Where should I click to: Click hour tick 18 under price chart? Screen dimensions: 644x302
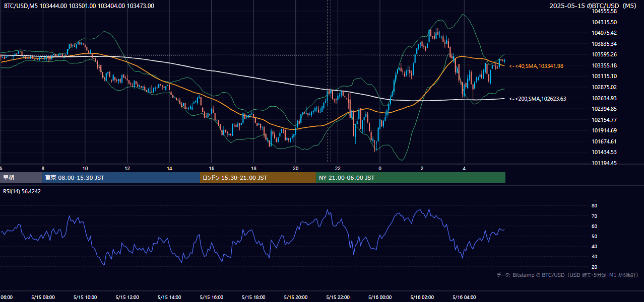(253, 169)
